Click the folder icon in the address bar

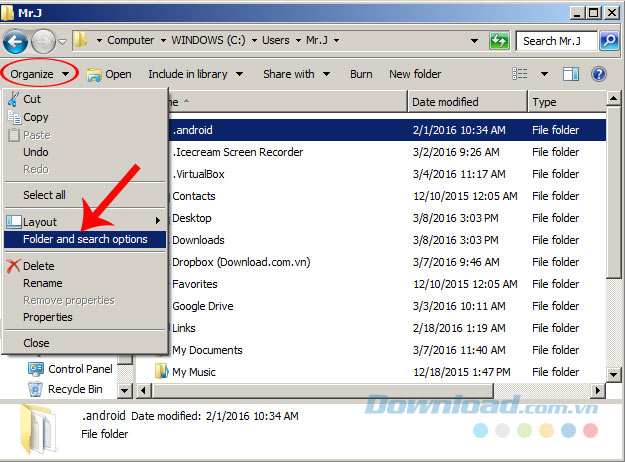81,40
